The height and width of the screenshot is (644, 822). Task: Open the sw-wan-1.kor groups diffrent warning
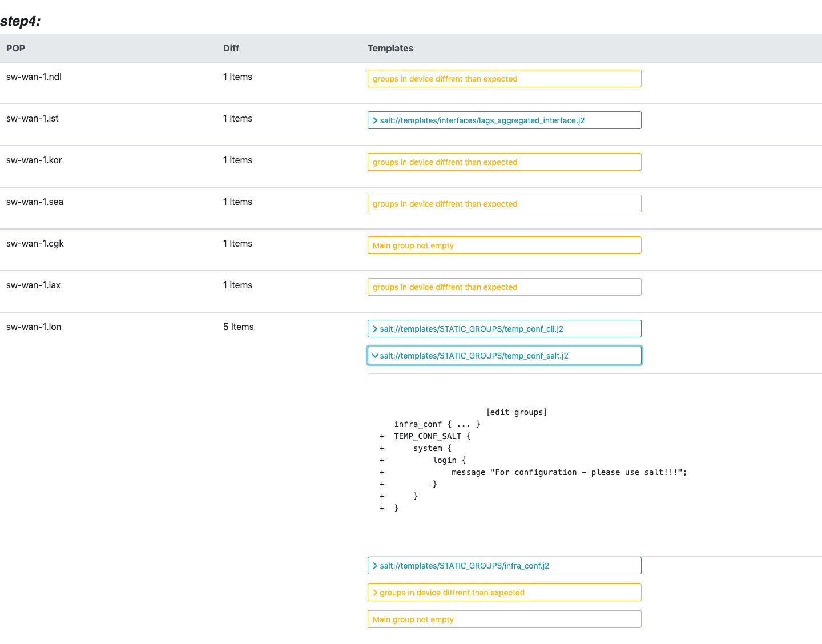[x=503, y=162]
